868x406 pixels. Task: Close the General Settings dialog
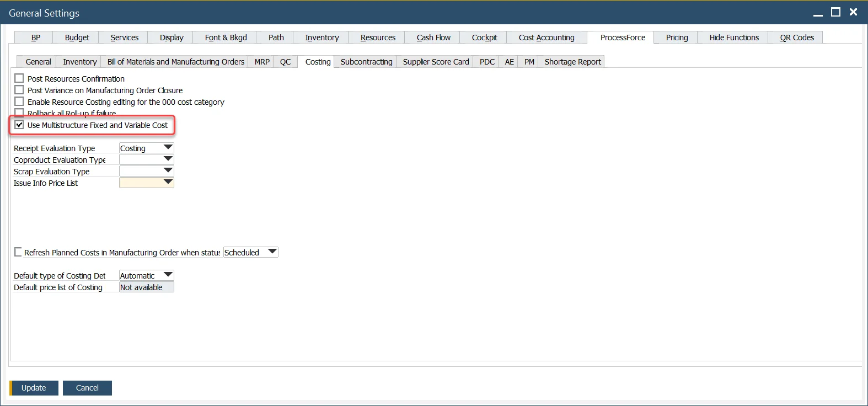pyautogui.click(x=853, y=12)
